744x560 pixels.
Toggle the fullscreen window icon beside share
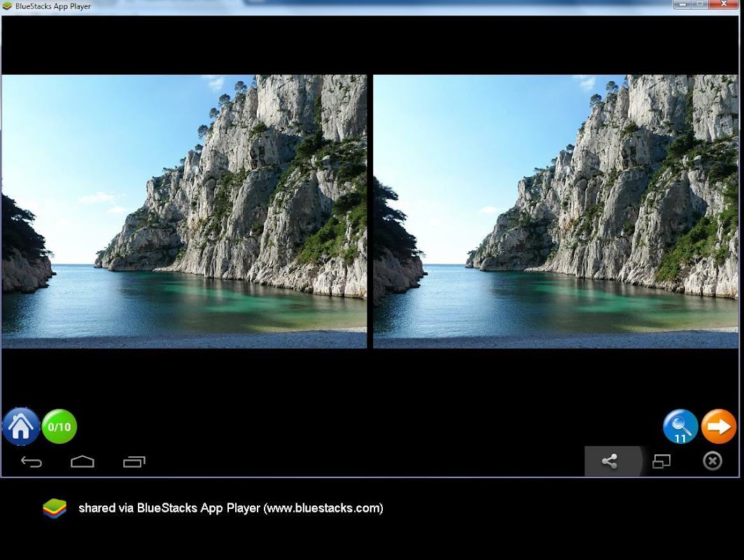661,461
